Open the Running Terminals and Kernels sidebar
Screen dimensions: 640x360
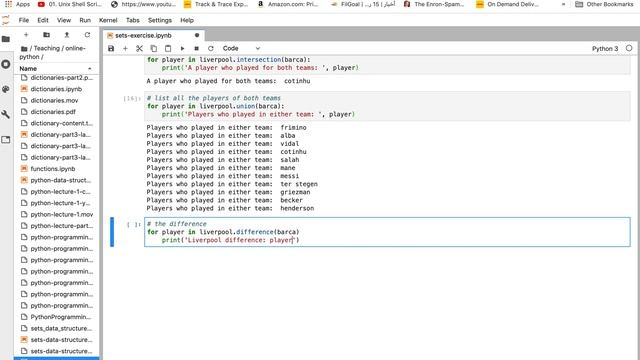[6, 64]
